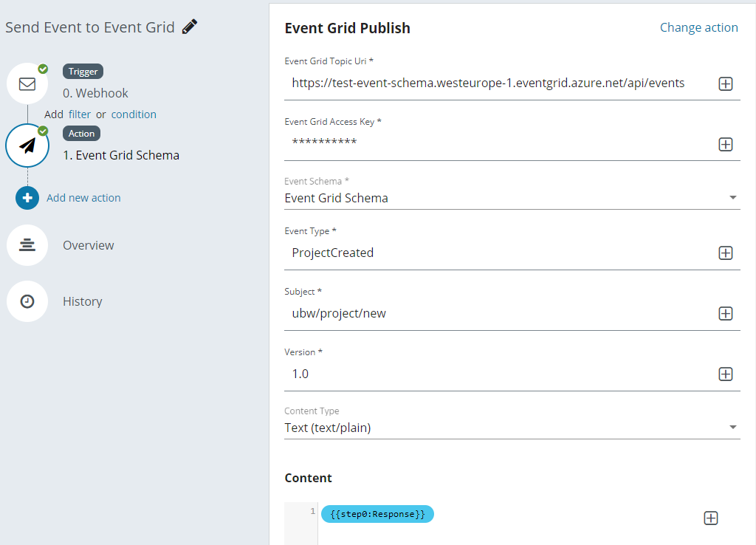Click the plus icon beside Event Grid Access Key
756x545 pixels.
[726, 144]
